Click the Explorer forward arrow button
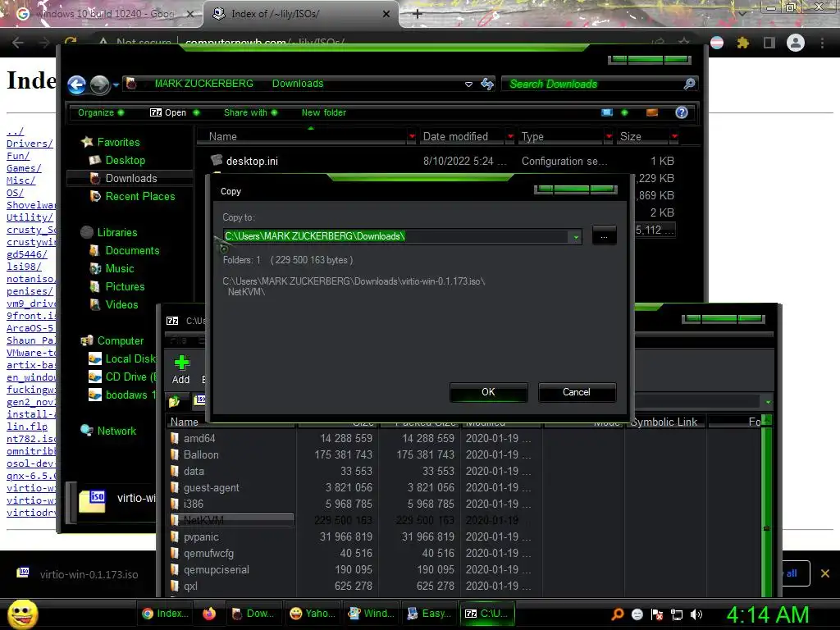Screen dimensions: 840x630 coord(99,84)
